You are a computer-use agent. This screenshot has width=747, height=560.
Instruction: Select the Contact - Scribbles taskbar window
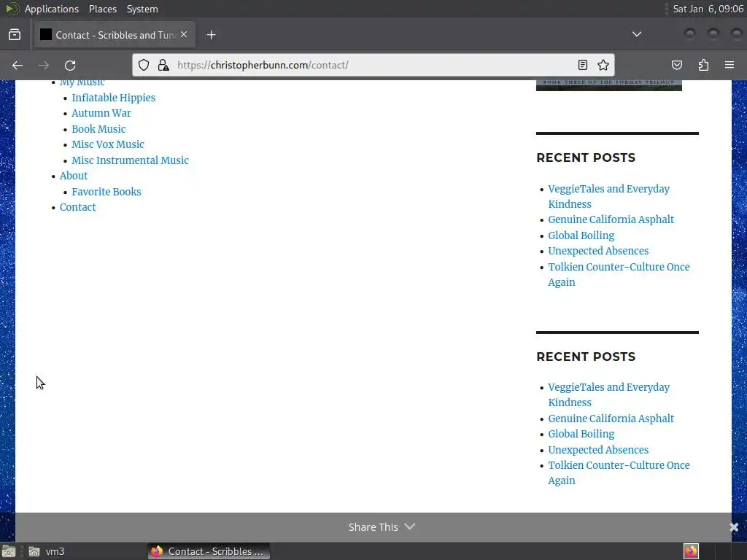tap(209, 551)
